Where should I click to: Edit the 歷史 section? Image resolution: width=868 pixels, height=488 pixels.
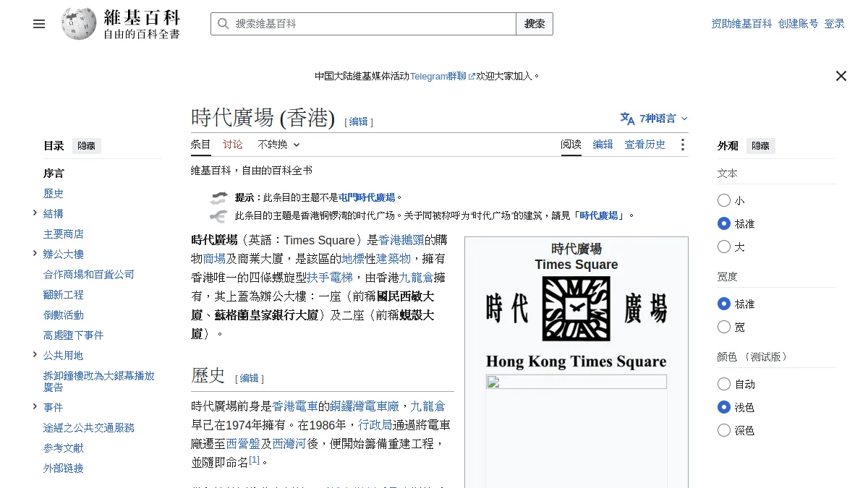pos(250,378)
